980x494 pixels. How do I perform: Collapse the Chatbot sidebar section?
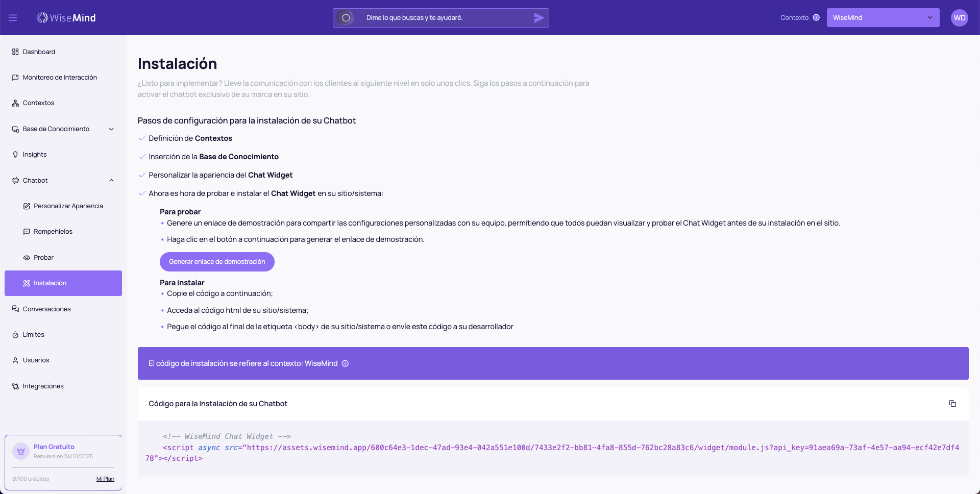(x=111, y=181)
